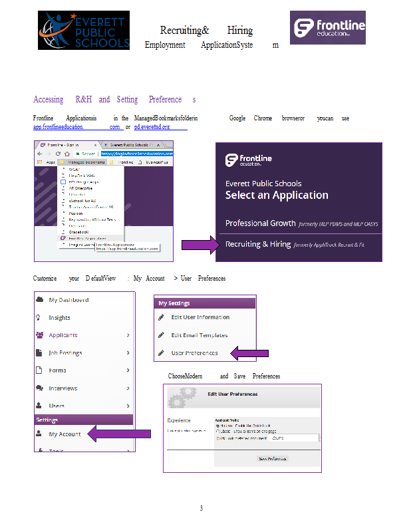Screen dimensions: 411x532
Task: Click the browser reload icon
Action: [58, 154]
